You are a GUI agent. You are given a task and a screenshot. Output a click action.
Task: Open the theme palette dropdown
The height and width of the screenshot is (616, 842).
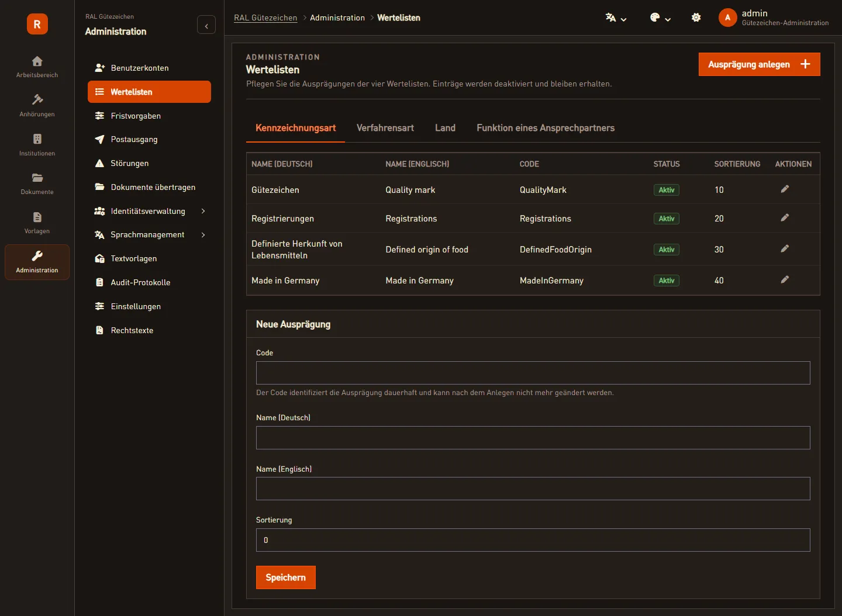click(660, 18)
